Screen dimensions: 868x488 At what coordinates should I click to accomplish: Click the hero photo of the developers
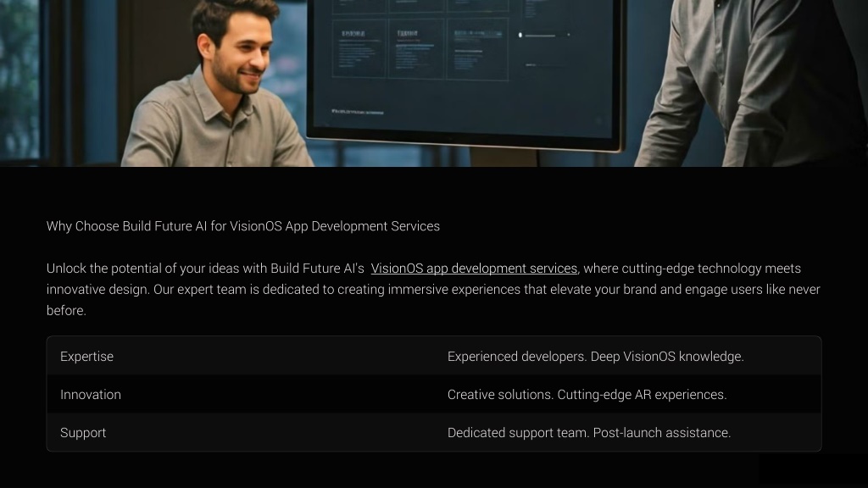pyautogui.click(x=434, y=83)
